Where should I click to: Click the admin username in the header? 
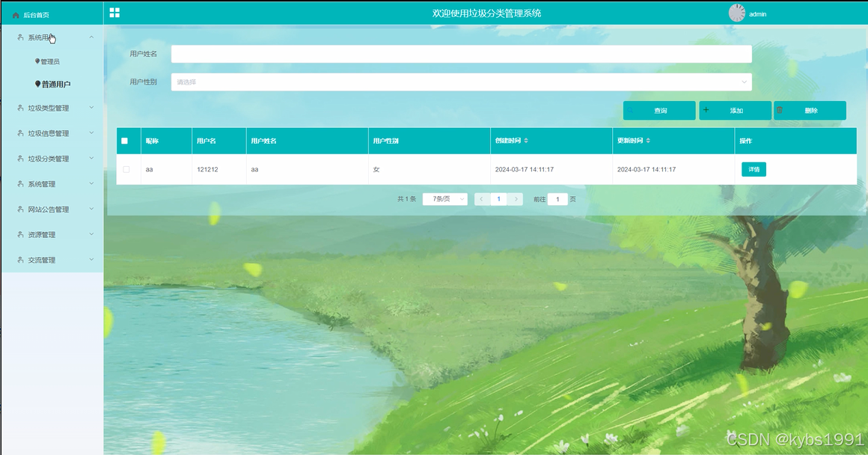tap(757, 14)
